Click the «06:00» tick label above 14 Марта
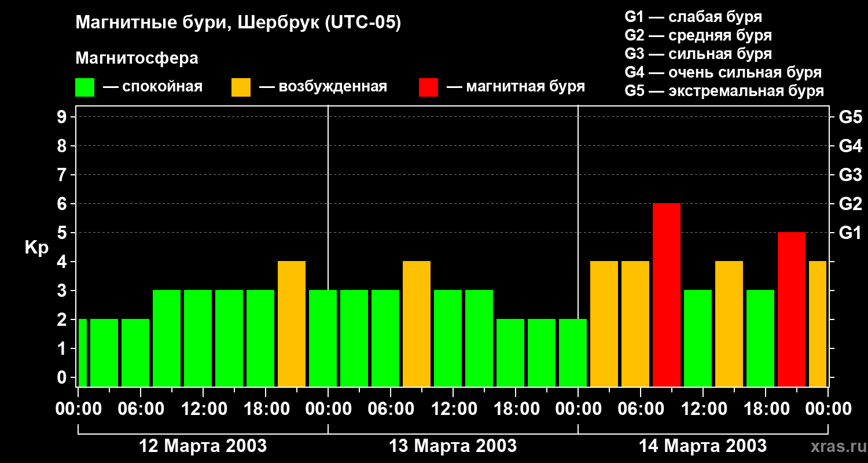The height and width of the screenshot is (463, 868). click(x=641, y=409)
